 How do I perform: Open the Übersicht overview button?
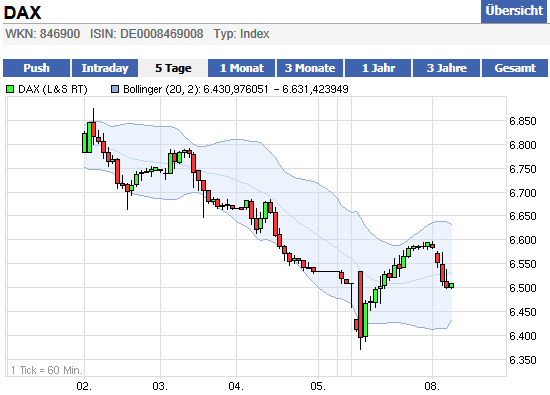click(514, 11)
